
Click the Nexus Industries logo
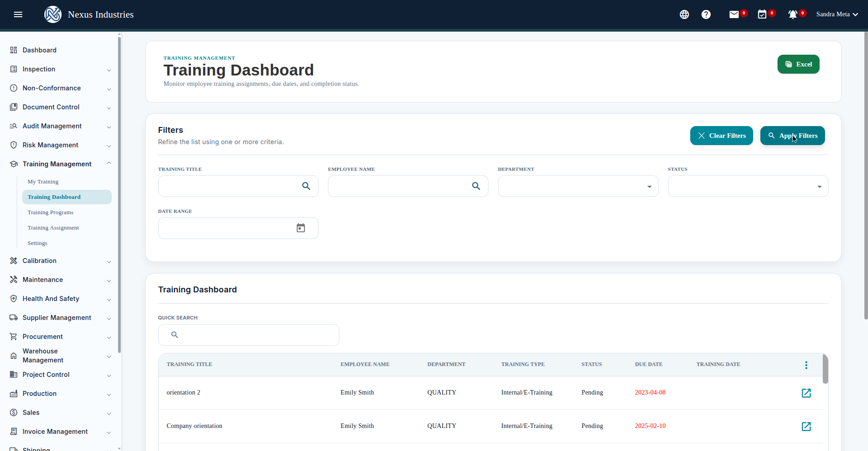click(53, 14)
